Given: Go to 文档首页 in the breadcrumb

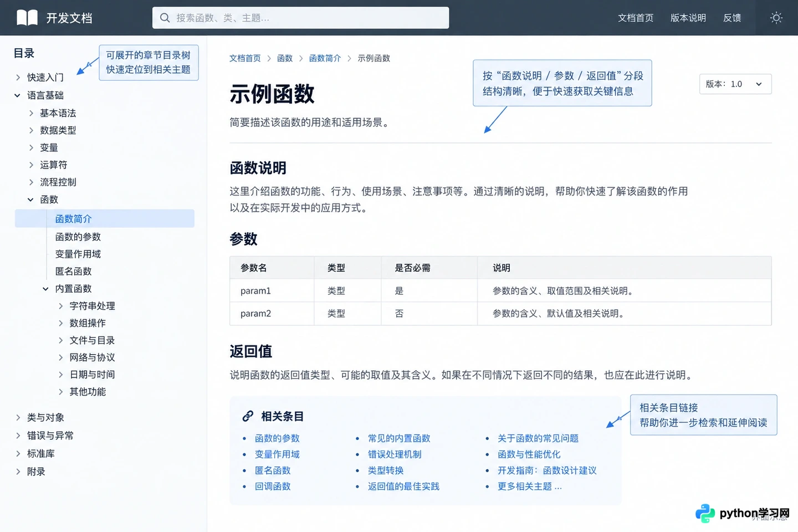Looking at the screenshot, I should [245, 58].
